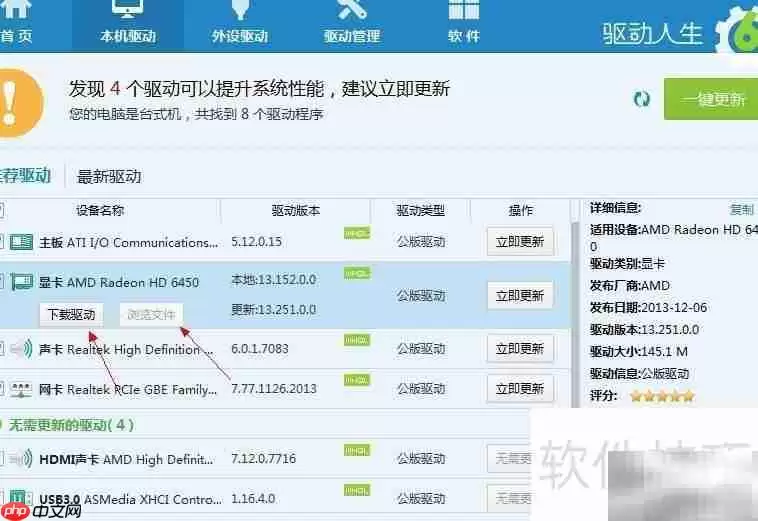Click the 操作 column header
The height and width of the screenshot is (521, 758).
click(x=520, y=210)
